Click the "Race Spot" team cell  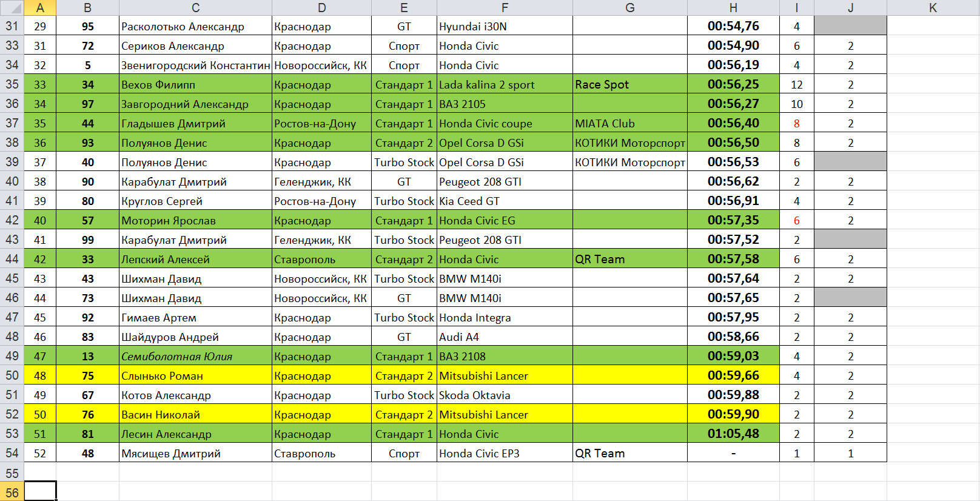pyautogui.click(x=629, y=84)
